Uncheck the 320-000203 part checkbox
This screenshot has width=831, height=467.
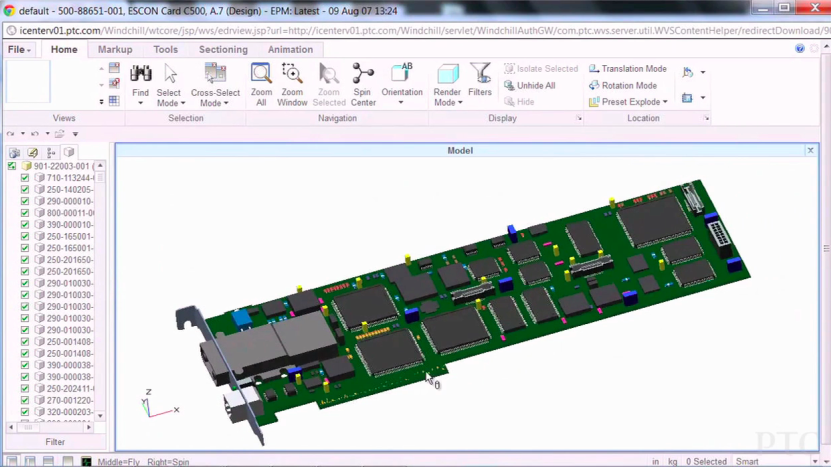point(25,412)
